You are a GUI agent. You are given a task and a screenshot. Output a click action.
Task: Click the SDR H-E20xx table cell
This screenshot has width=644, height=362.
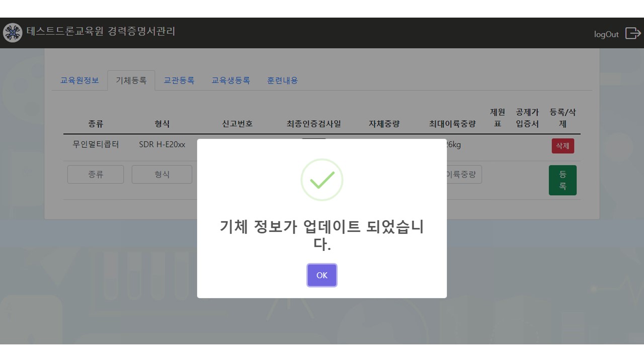pos(162,145)
